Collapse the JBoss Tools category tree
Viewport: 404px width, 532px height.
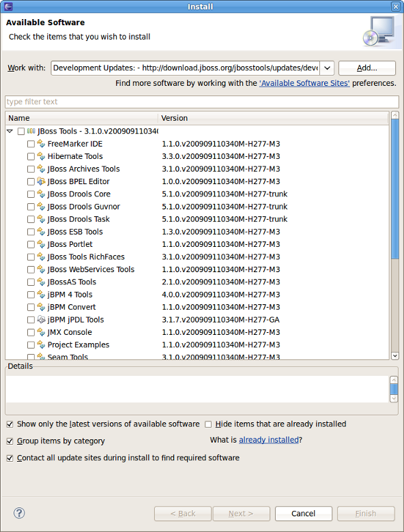[10, 131]
